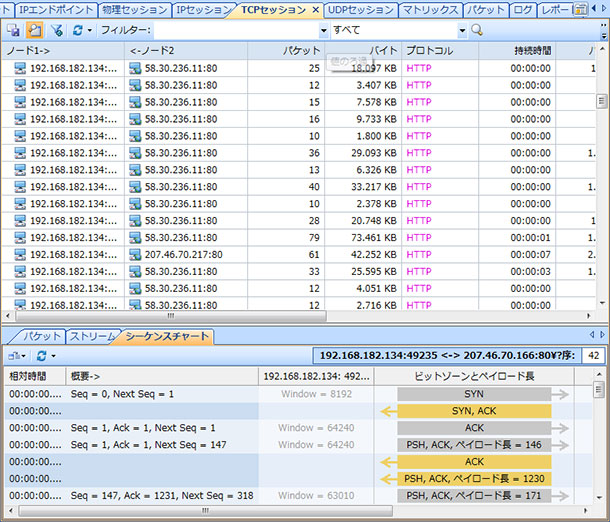The image size is (610, 522).
Task: Switch to the UDPセッション tab
Action: point(362,10)
